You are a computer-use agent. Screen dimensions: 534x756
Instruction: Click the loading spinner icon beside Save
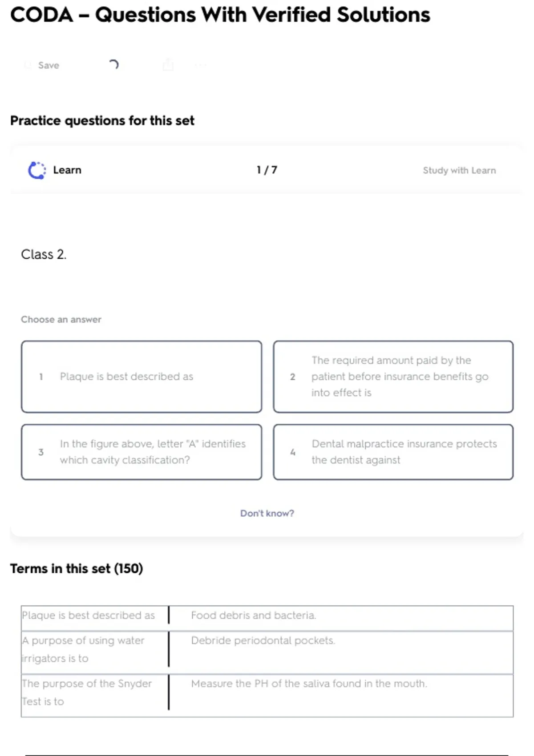click(x=114, y=65)
